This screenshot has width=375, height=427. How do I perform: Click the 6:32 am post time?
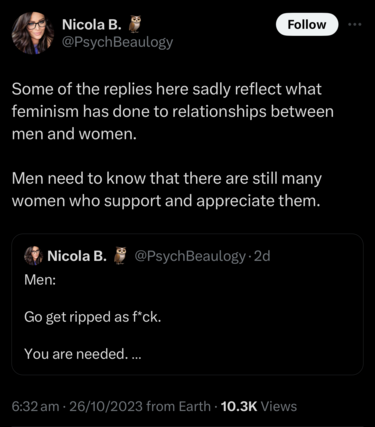point(35,407)
